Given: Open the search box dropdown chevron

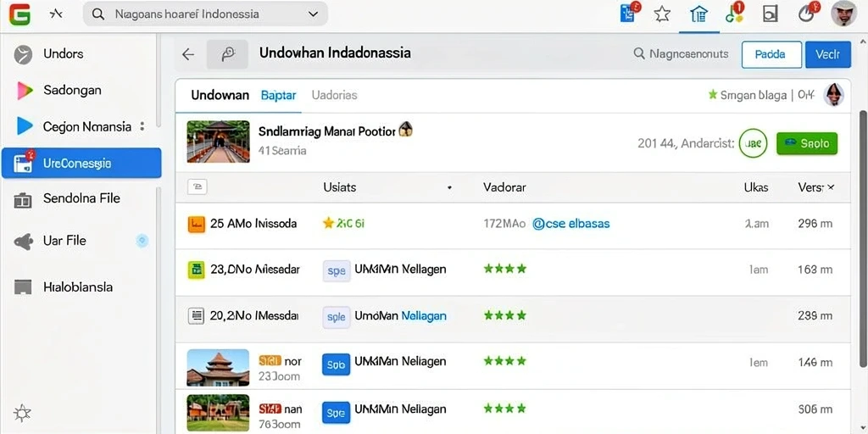Looking at the screenshot, I should (x=313, y=14).
